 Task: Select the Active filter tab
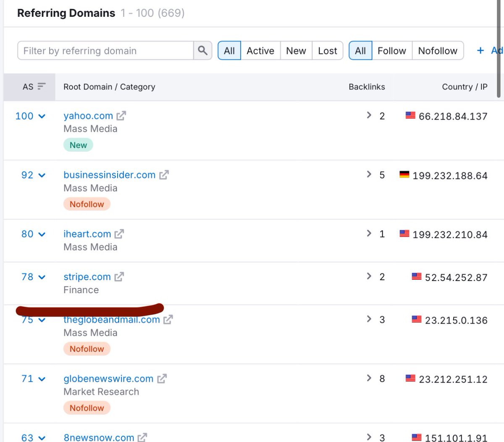[x=260, y=51]
